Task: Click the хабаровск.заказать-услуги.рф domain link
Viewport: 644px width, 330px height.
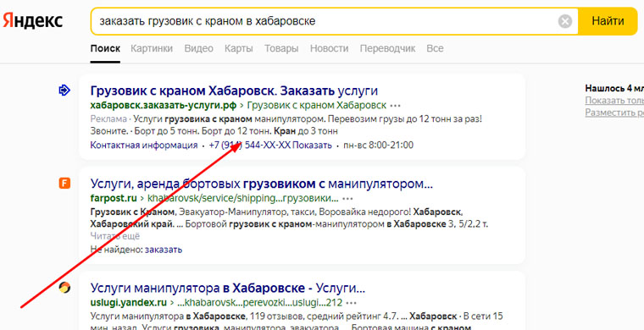Action: point(164,106)
